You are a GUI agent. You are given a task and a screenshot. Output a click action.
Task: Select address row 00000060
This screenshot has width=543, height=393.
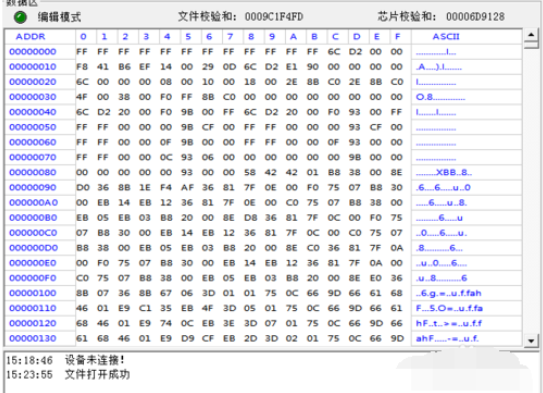[x=33, y=142]
